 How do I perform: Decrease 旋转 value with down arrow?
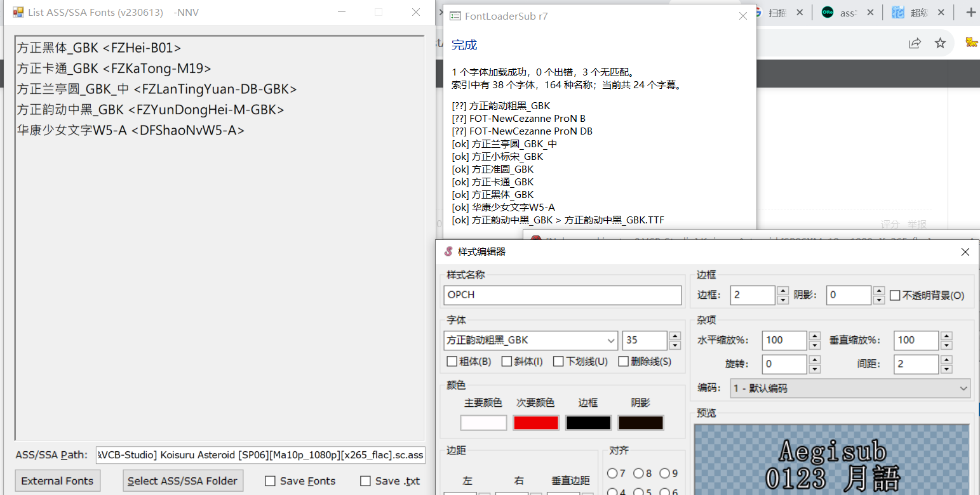(815, 369)
